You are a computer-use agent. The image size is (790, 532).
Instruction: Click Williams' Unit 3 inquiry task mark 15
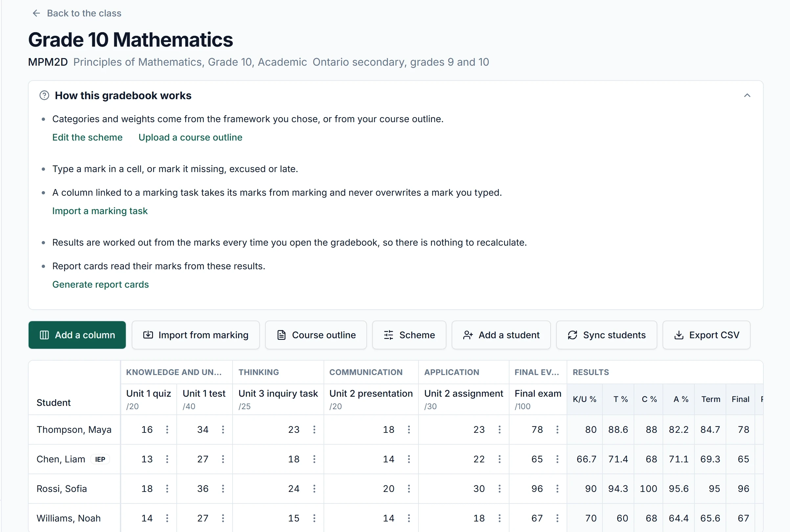(294, 518)
